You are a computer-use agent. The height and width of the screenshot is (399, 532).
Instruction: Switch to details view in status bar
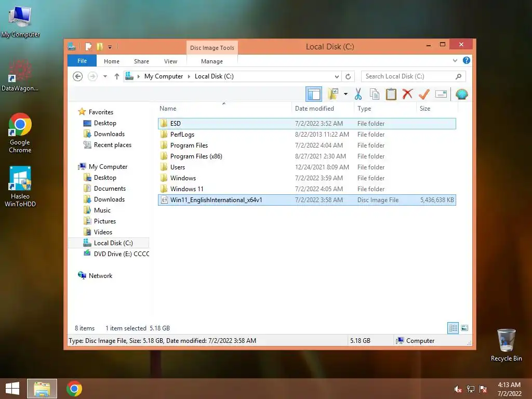pos(453,328)
